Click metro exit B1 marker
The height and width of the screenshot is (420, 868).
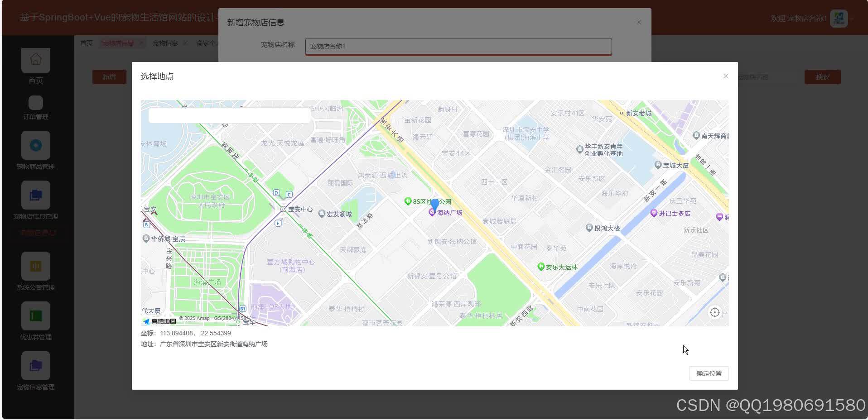click(x=242, y=309)
